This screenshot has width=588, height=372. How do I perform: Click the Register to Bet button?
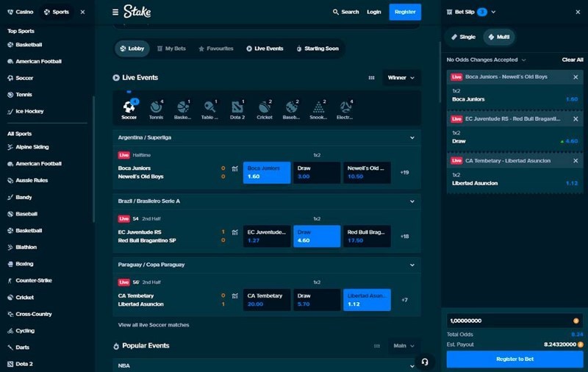coord(514,360)
